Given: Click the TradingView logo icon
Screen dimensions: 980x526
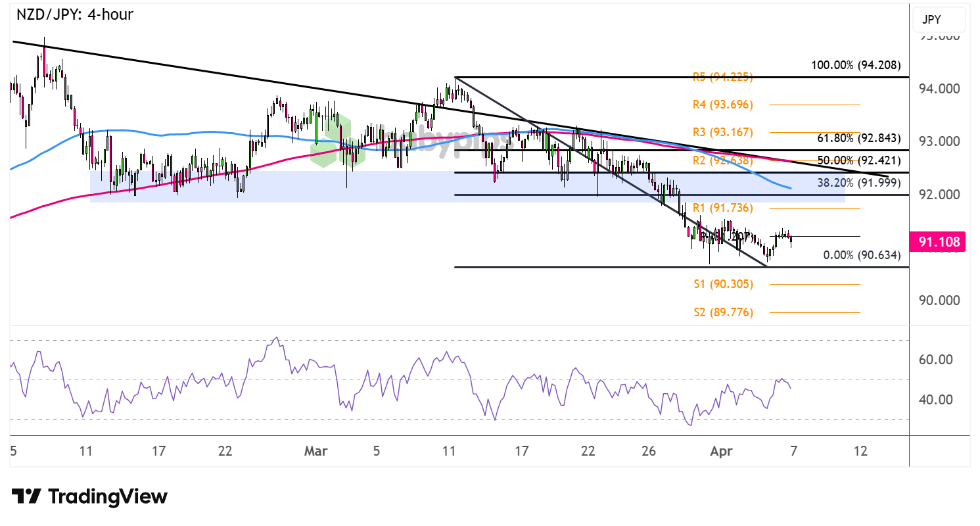Looking at the screenshot, I should click(x=27, y=496).
